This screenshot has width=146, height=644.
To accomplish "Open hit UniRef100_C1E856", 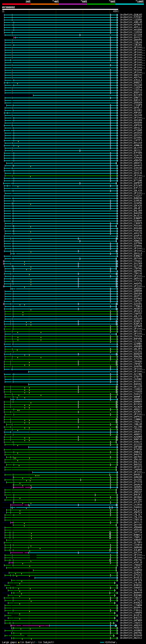I will coord(131,20).
